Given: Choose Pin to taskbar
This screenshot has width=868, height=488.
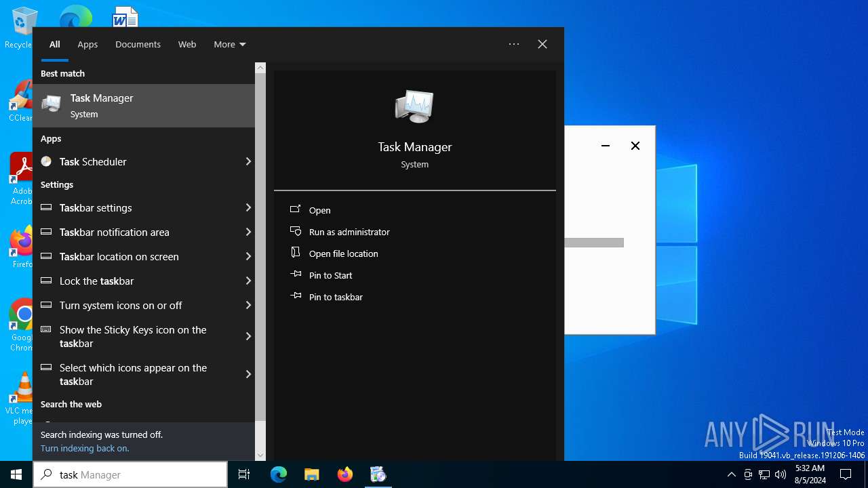Looking at the screenshot, I should pyautogui.click(x=326, y=297).
